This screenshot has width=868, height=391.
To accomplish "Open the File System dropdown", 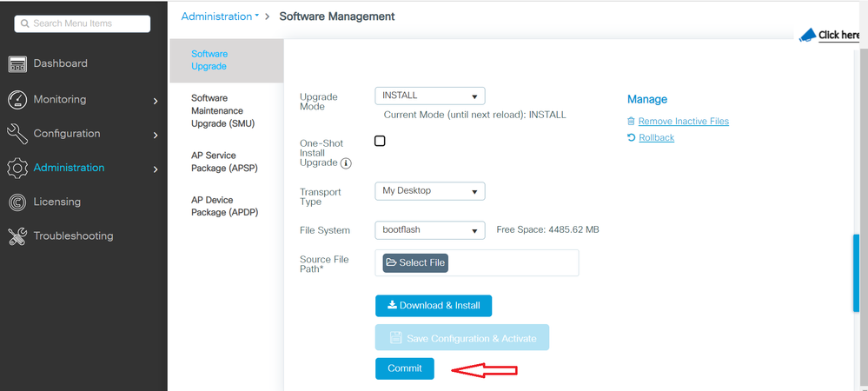I will click(430, 230).
